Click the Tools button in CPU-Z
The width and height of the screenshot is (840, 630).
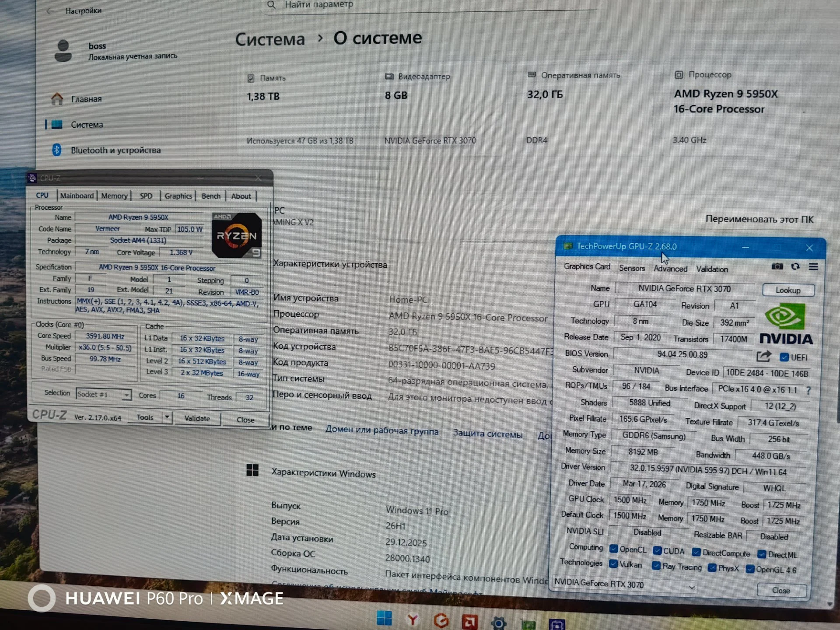[145, 417]
